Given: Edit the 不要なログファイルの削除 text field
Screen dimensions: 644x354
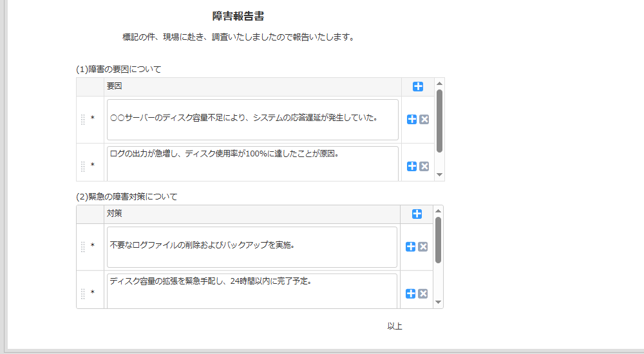Looking at the screenshot, I should click(252, 247).
